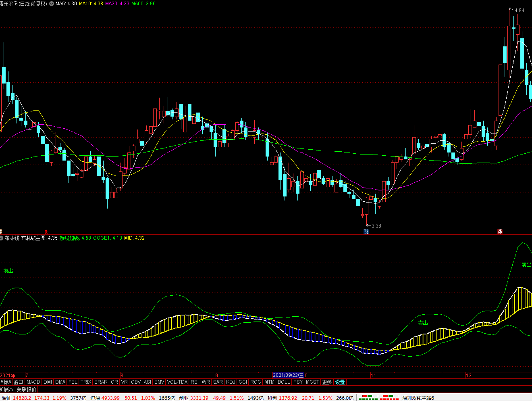Click the 挣钱超级: 4.58 value label

[75, 238]
